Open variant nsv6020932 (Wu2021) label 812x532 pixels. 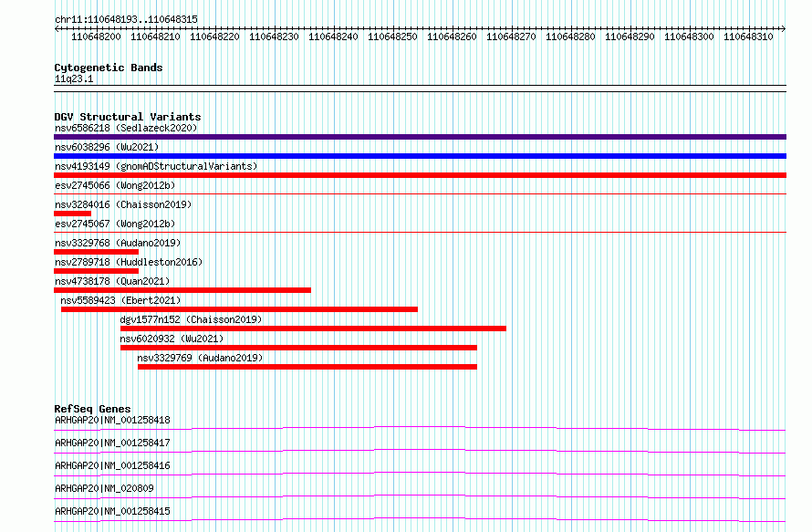coord(172,339)
